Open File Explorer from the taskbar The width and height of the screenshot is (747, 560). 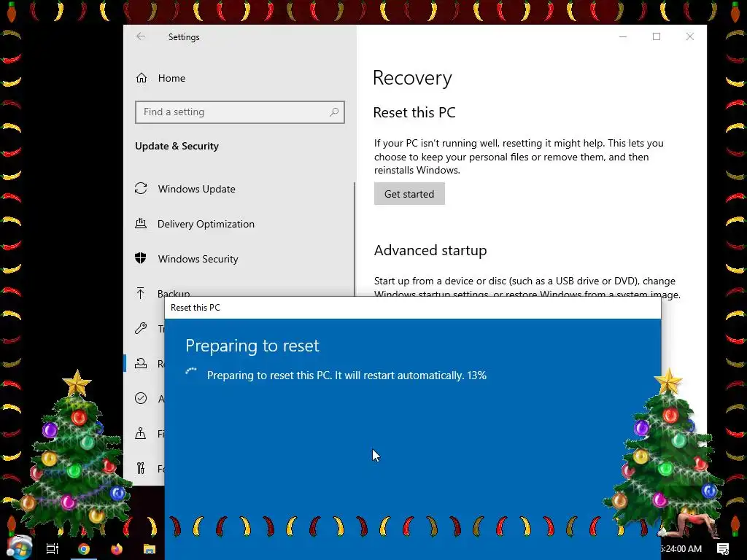tap(149, 549)
